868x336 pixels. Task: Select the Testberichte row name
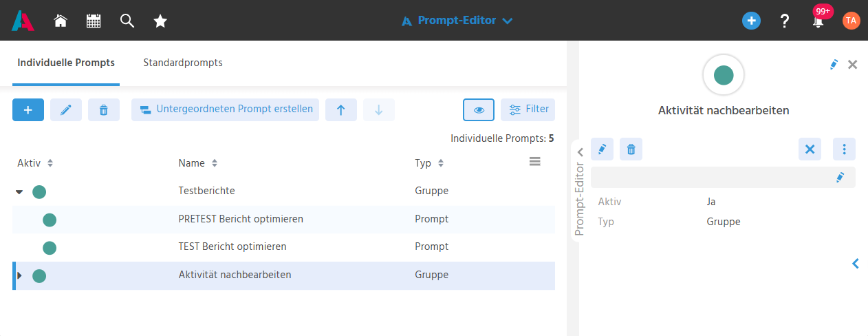[x=206, y=191]
